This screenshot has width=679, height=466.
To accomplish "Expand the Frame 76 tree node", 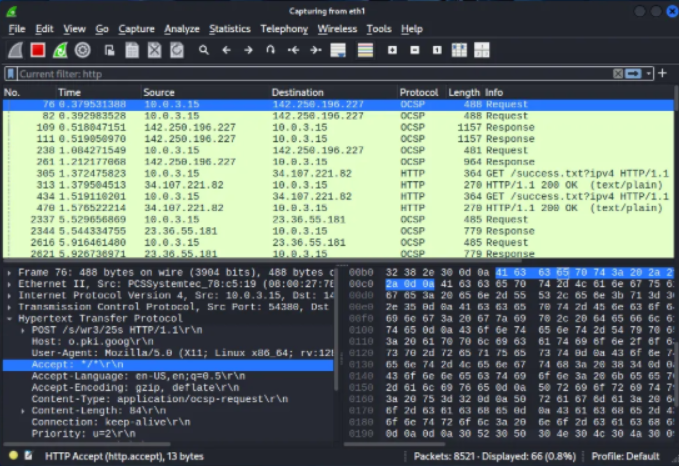I will (8, 271).
